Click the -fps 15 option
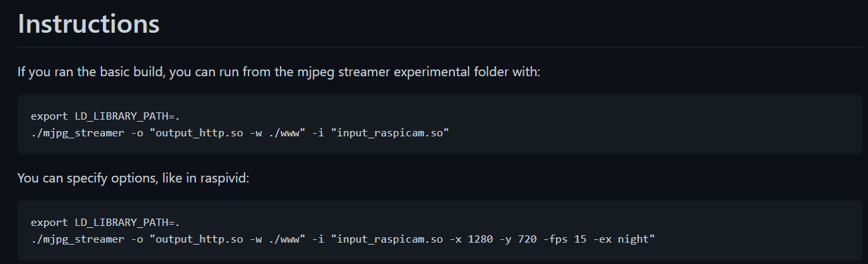The height and width of the screenshot is (264, 868). (x=565, y=239)
